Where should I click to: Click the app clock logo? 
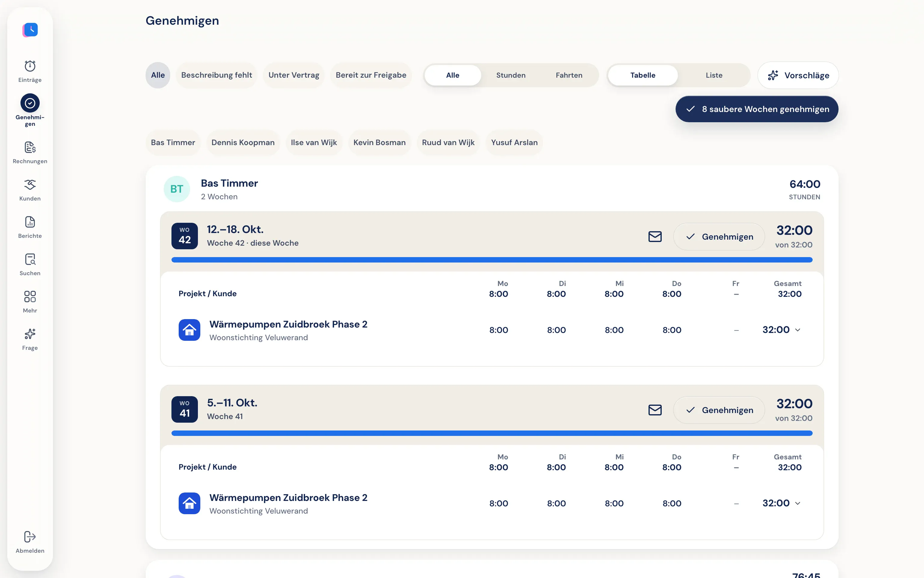click(x=30, y=30)
